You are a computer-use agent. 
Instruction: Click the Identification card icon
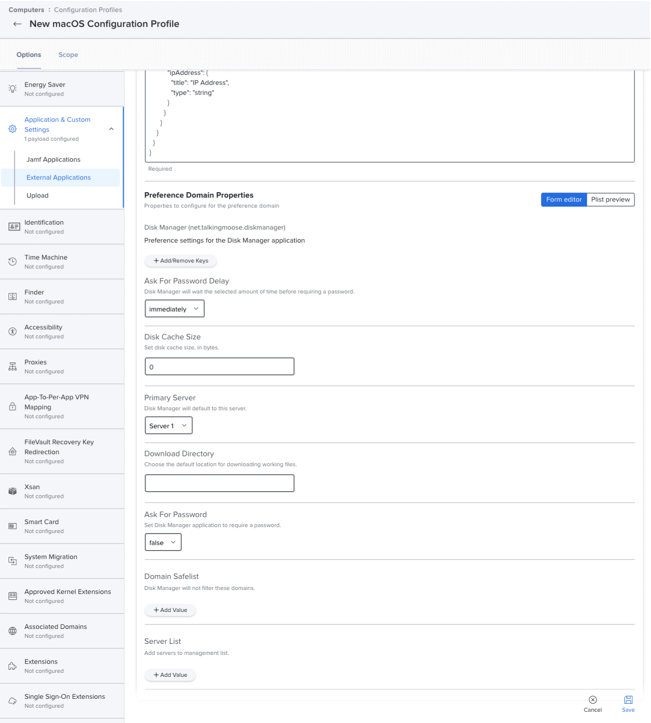[14, 226]
